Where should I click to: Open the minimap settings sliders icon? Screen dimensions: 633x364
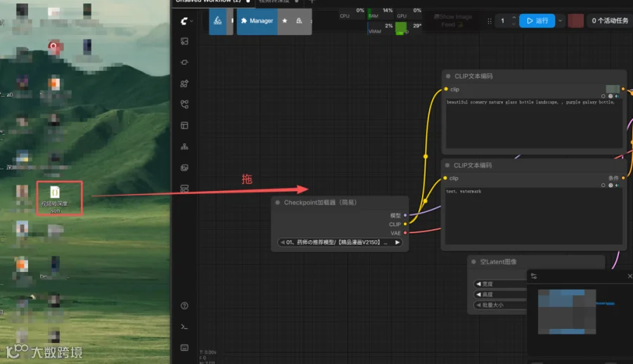[534, 276]
